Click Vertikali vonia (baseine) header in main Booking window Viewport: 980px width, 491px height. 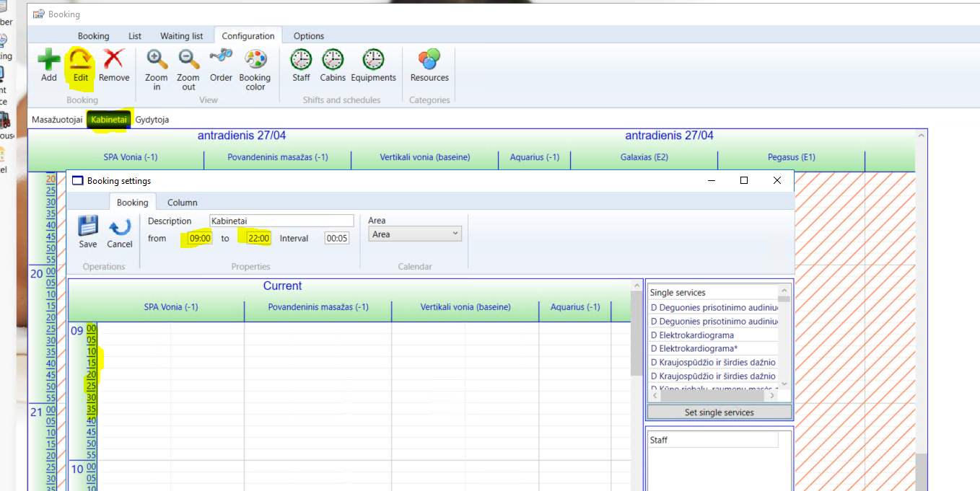pyautogui.click(x=425, y=157)
